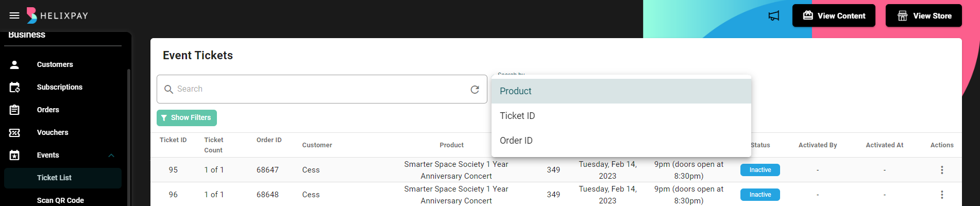Image resolution: width=980 pixels, height=206 pixels.
Task: Open the hamburger navigation menu
Action: 14,15
